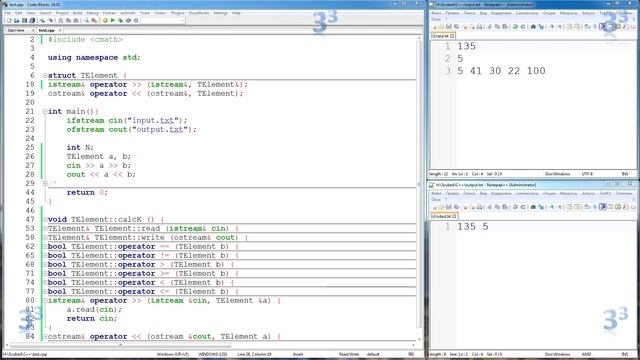
Task: Select output.txt document tab in Notepad++
Action: click(444, 216)
